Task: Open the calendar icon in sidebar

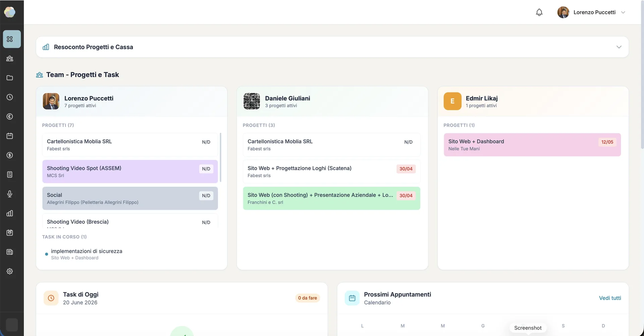Action: (10, 136)
